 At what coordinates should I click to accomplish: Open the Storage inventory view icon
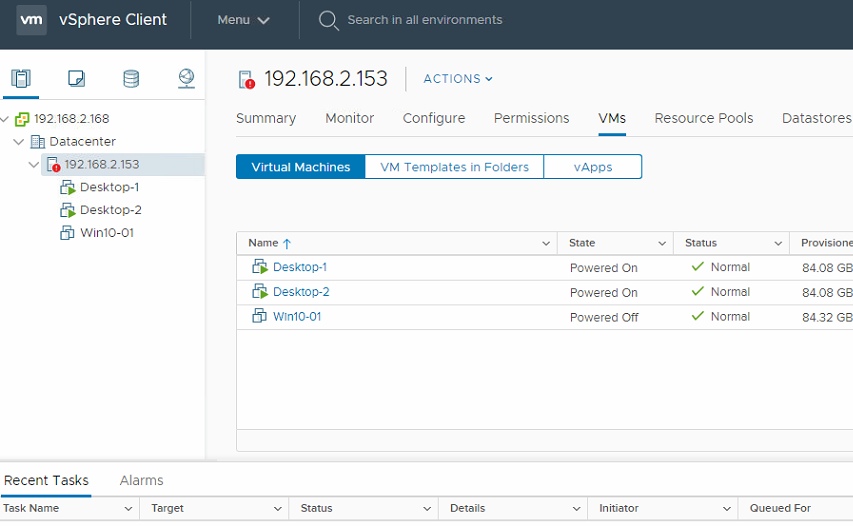[x=131, y=79]
